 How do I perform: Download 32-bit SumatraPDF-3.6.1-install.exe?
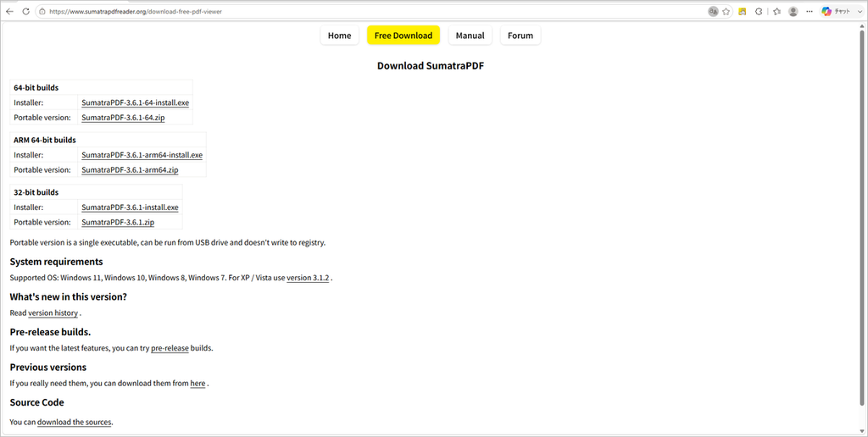[130, 207]
